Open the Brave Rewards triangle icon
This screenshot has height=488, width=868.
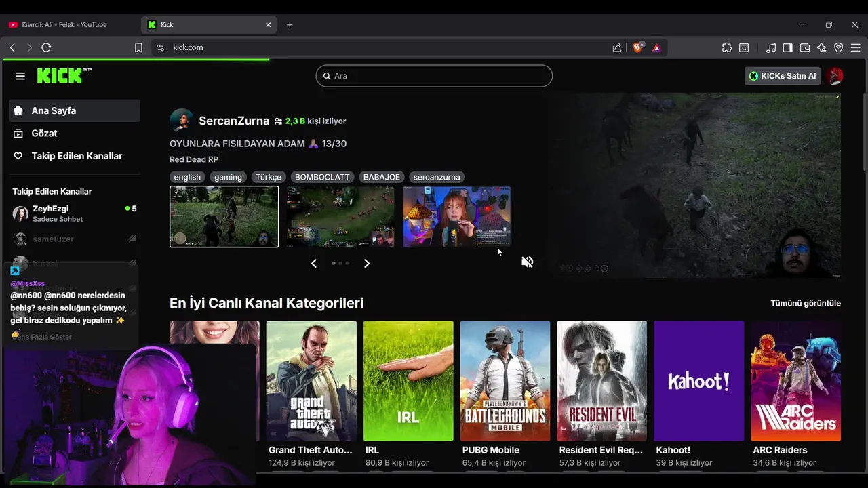click(656, 47)
